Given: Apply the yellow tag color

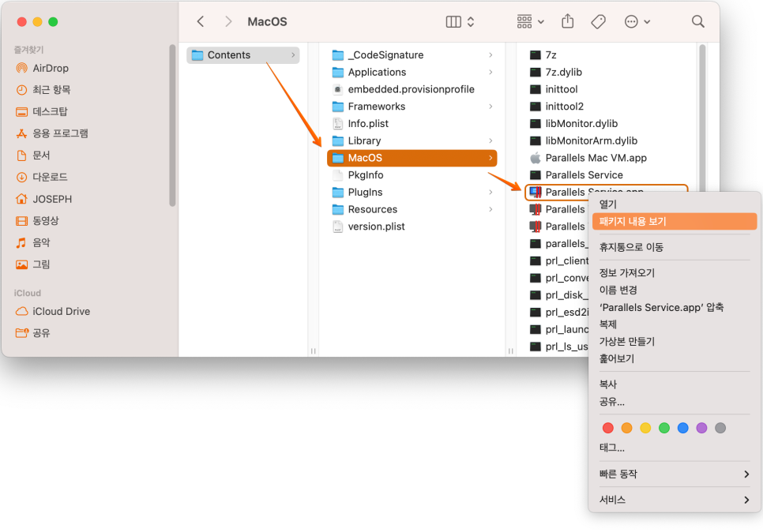Looking at the screenshot, I should coord(645,428).
